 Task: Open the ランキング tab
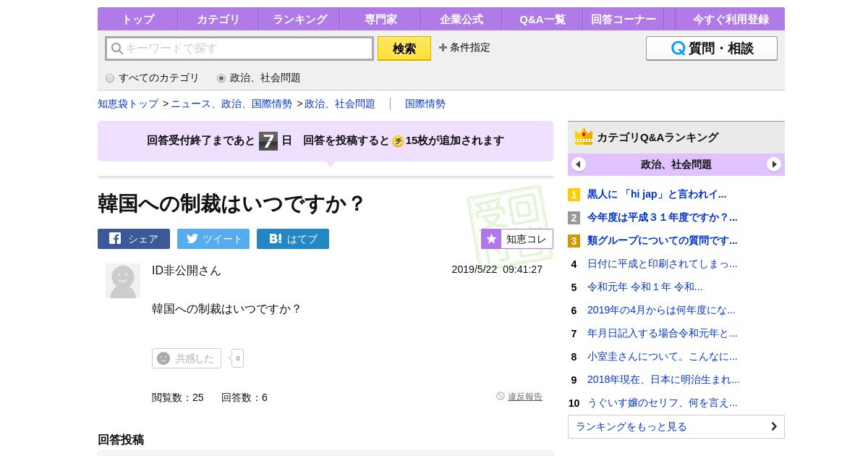pos(299,20)
